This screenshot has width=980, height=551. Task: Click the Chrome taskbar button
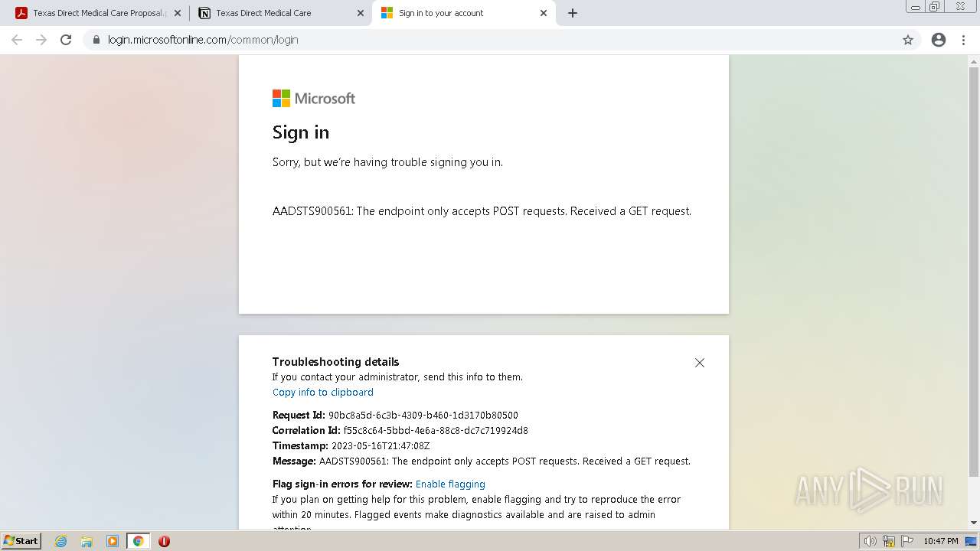(x=138, y=541)
